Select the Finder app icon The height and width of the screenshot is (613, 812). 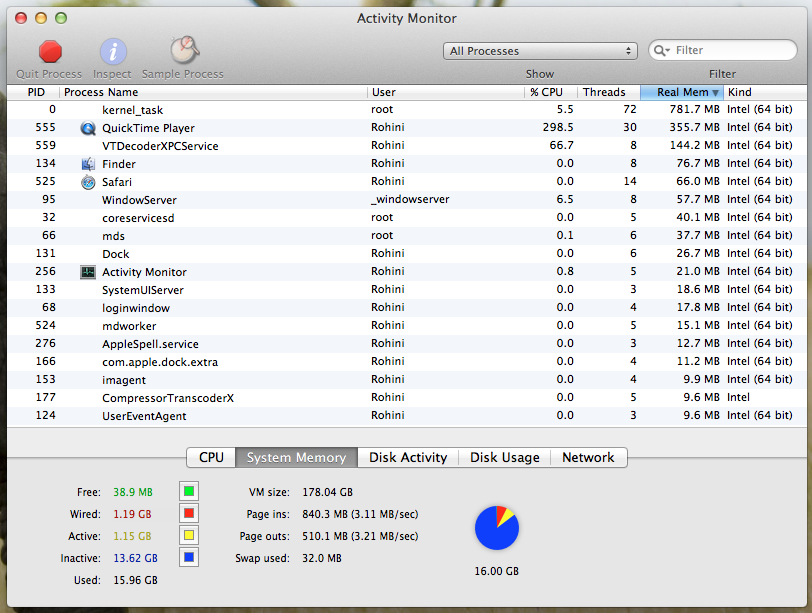[x=89, y=164]
